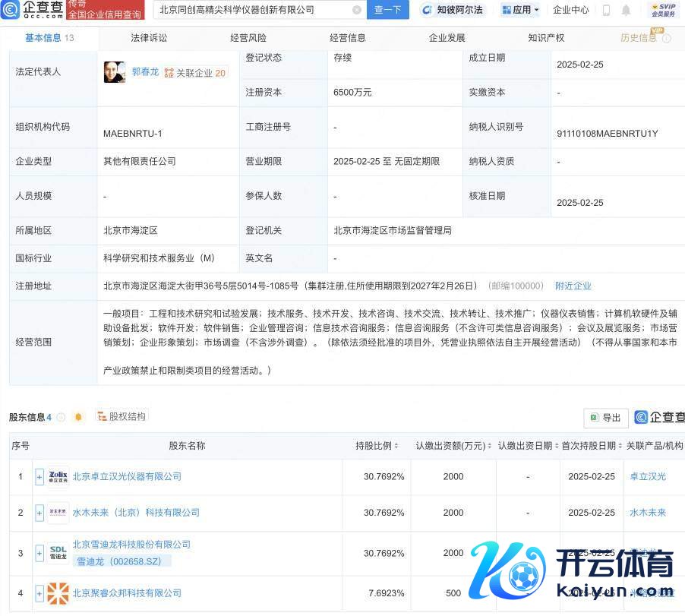Expand the 水木未来 shareholder row
Viewport: 685px width, 616px height.
[x=39, y=513]
